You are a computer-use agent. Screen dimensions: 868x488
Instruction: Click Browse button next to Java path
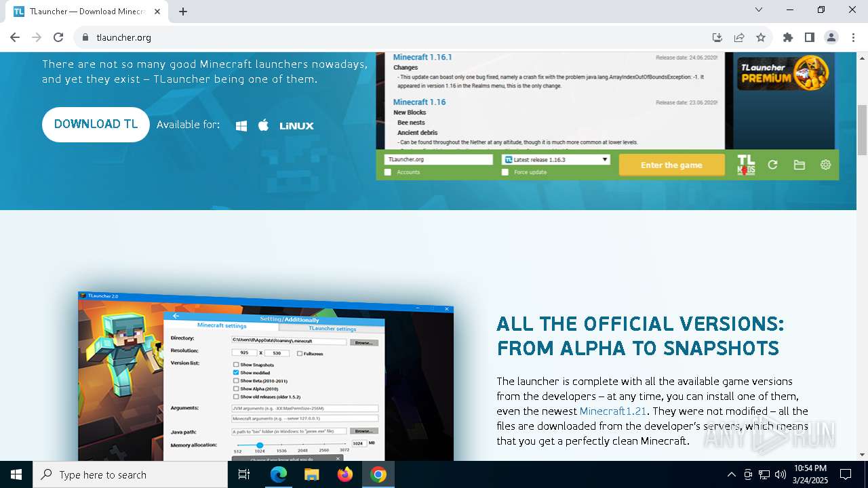point(364,431)
